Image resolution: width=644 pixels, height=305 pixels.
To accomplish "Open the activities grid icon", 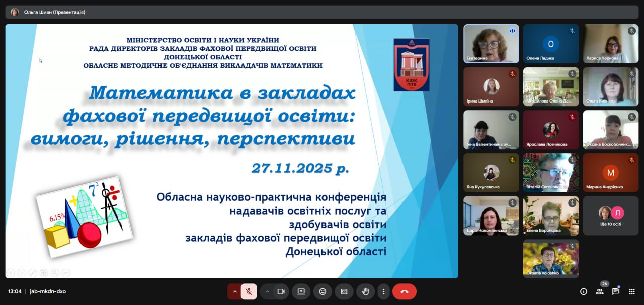I will click(632, 291).
